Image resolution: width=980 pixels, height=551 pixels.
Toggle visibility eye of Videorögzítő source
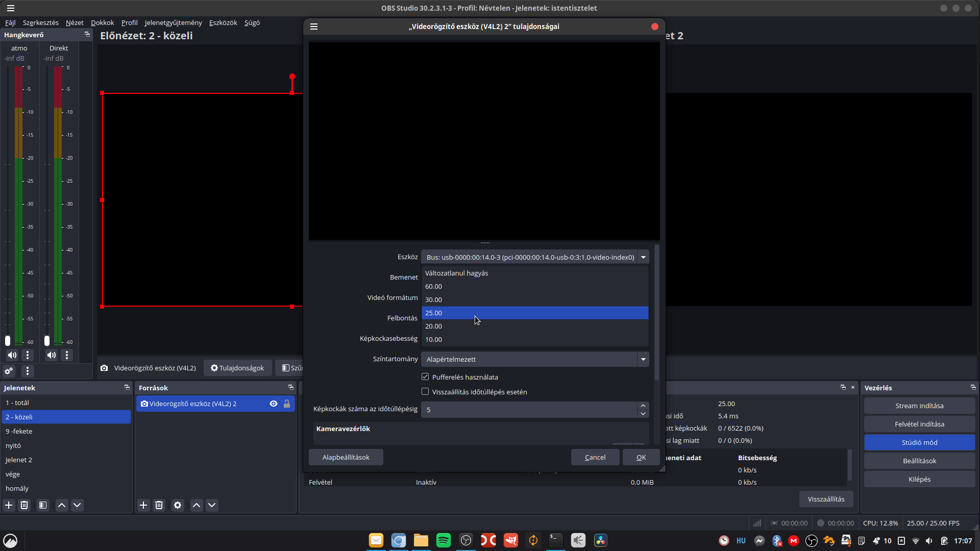[274, 404]
